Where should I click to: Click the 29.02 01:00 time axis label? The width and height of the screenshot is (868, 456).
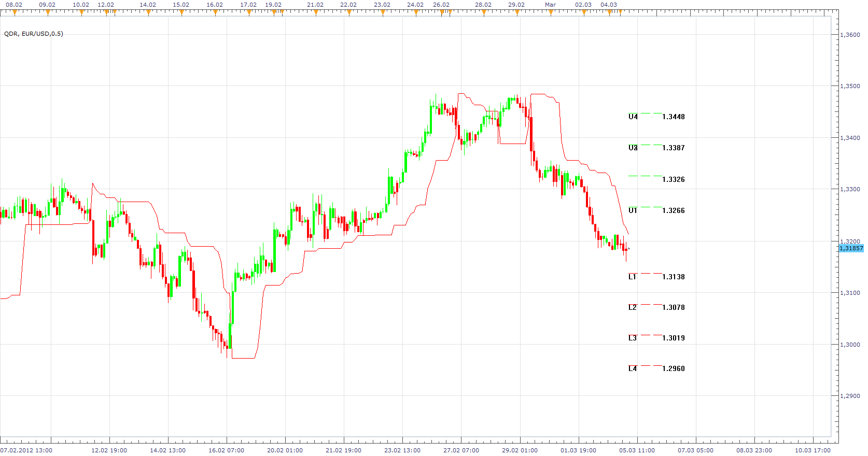(520, 450)
